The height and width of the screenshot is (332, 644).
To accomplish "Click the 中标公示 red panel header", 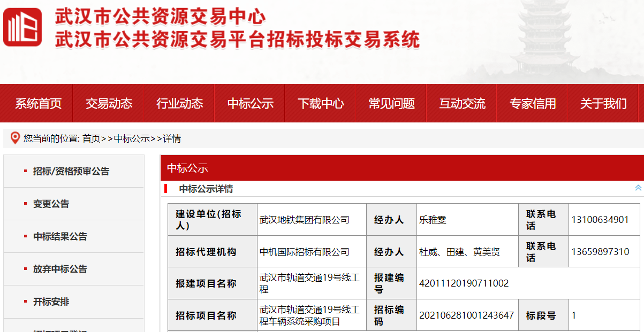I will 402,168.
